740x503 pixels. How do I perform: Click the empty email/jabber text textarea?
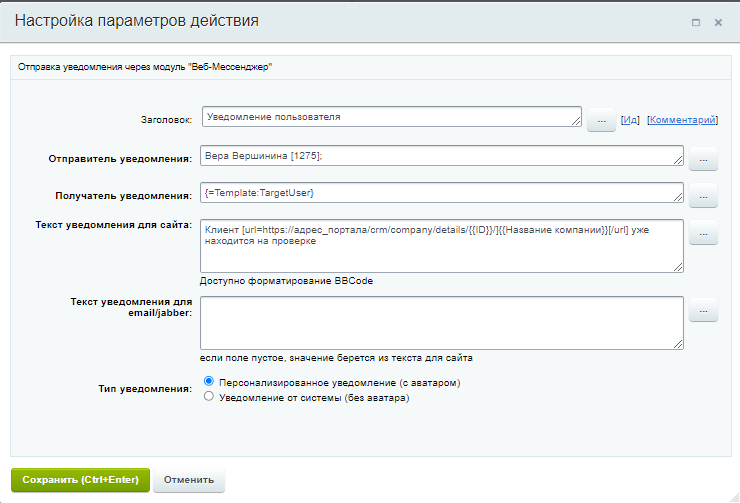(442, 323)
